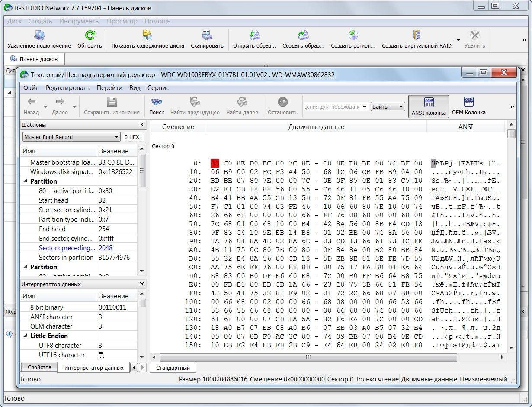Click the Значение header in templates panel

117,151
